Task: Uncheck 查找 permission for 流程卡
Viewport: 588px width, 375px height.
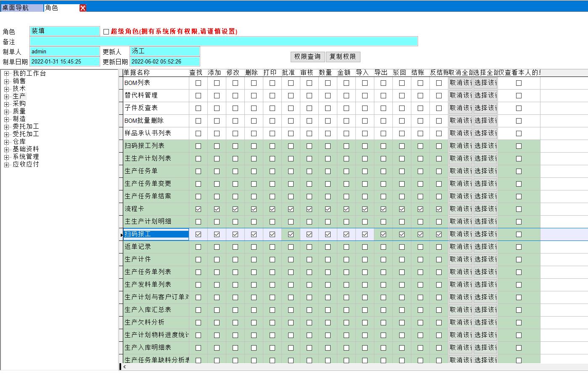Action: [198, 209]
